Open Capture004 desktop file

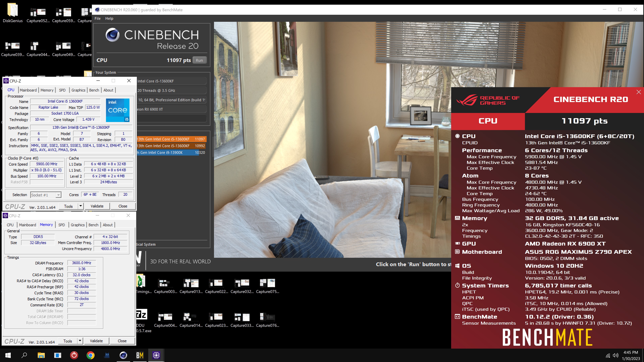pyautogui.click(x=166, y=320)
